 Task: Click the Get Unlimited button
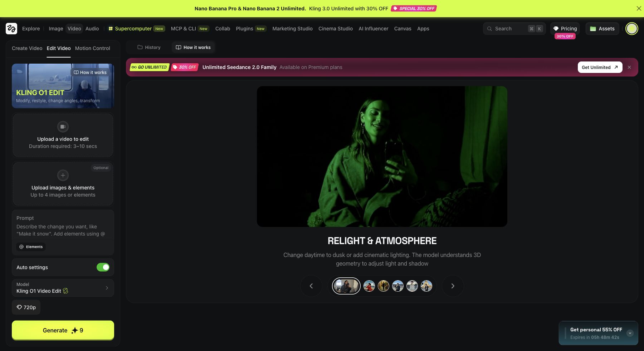(x=600, y=67)
